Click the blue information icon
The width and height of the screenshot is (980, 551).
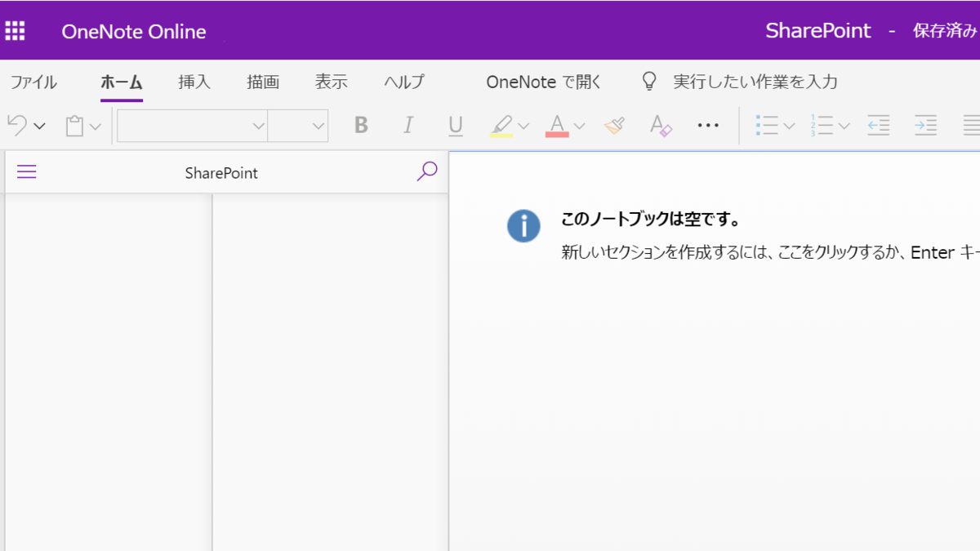tap(523, 225)
